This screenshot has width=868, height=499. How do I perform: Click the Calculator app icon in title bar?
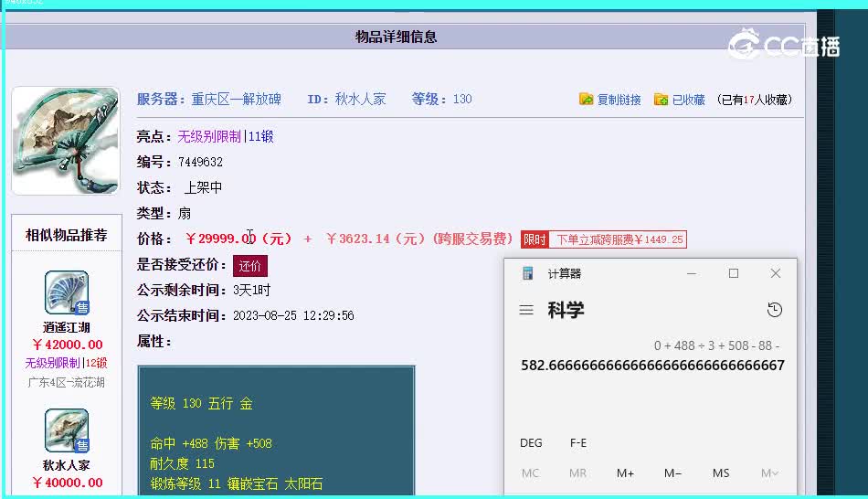(x=527, y=273)
